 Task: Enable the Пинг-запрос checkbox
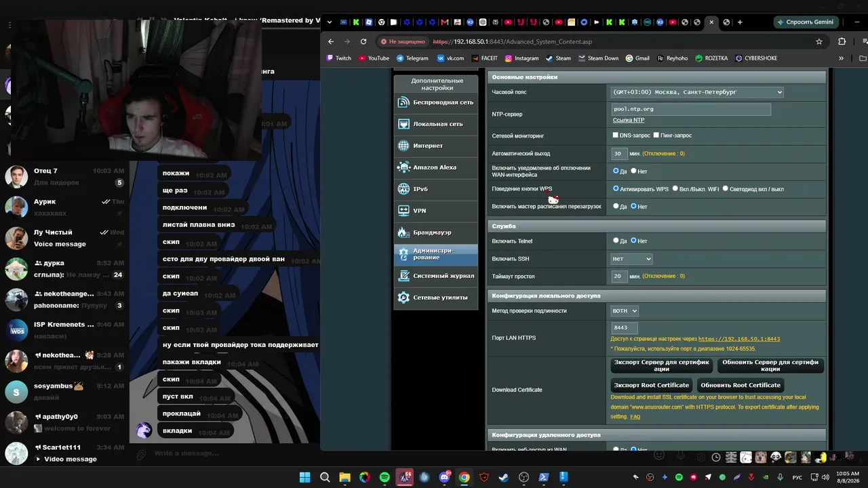656,136
